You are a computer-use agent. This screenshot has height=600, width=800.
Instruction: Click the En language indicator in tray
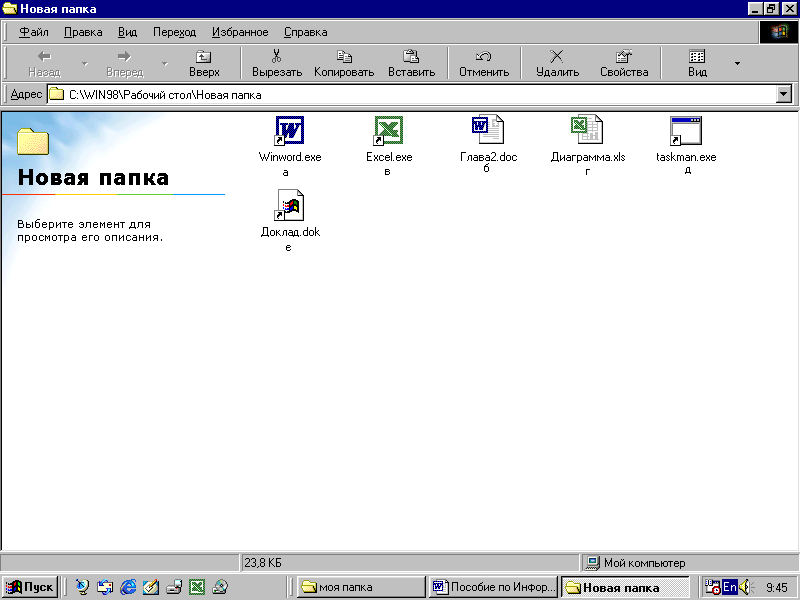click(730, 587)
